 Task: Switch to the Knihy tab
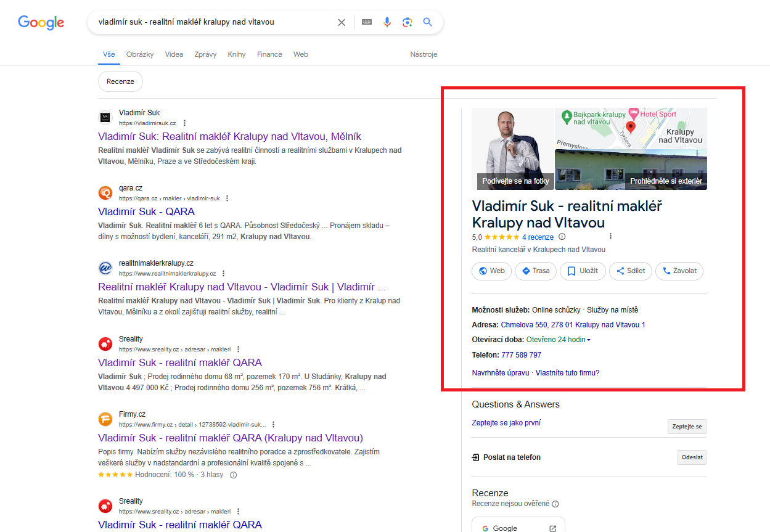click(237, 54)
